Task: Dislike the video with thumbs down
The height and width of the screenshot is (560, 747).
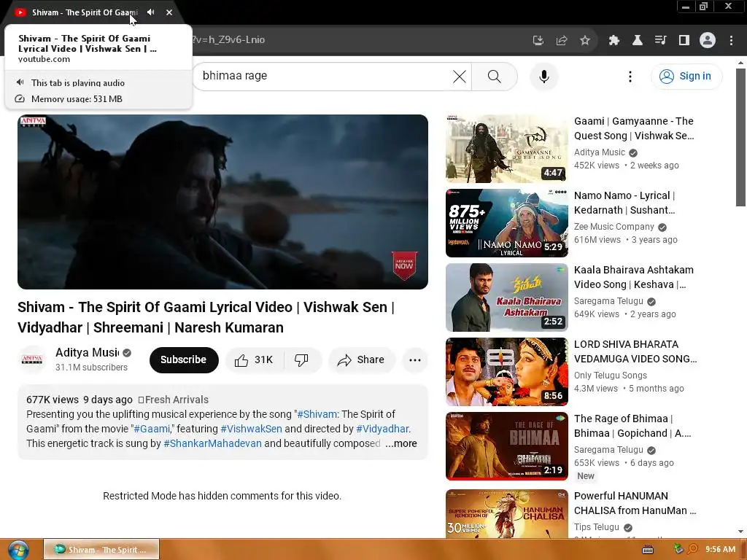Action: pos(302,360)
